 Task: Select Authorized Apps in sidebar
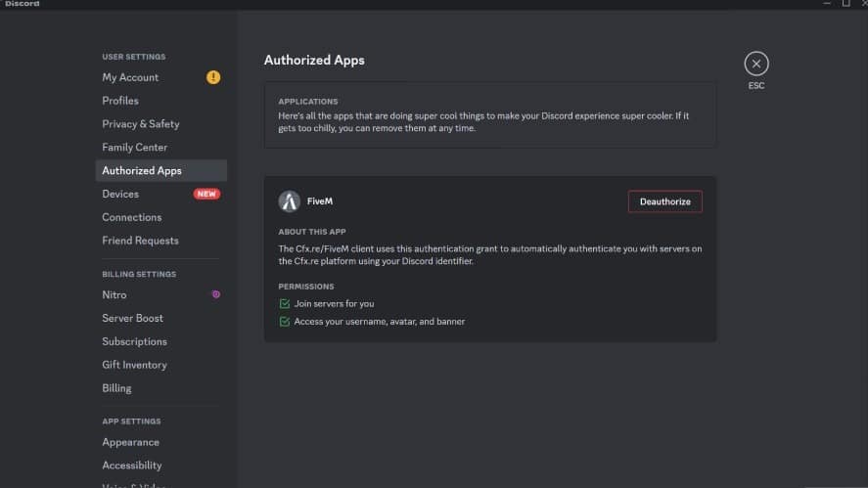pyautogui.click(x=161, y=170)
